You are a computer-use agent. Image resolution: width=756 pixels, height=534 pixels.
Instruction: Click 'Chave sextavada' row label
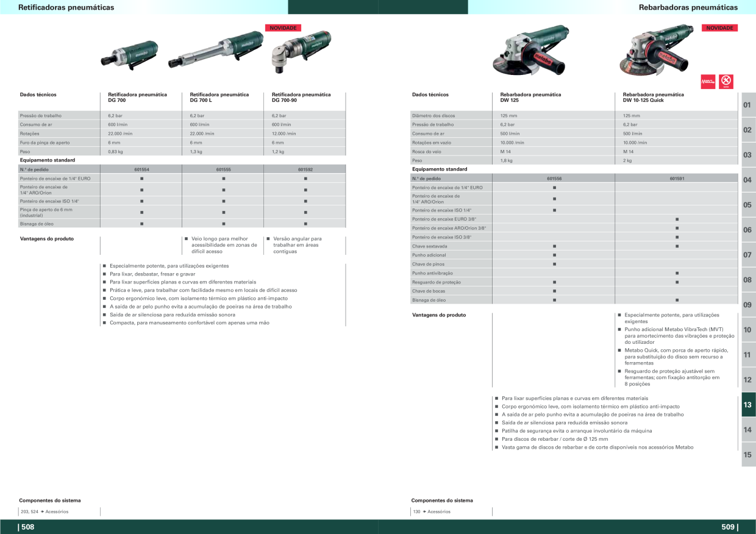[430, 246]
